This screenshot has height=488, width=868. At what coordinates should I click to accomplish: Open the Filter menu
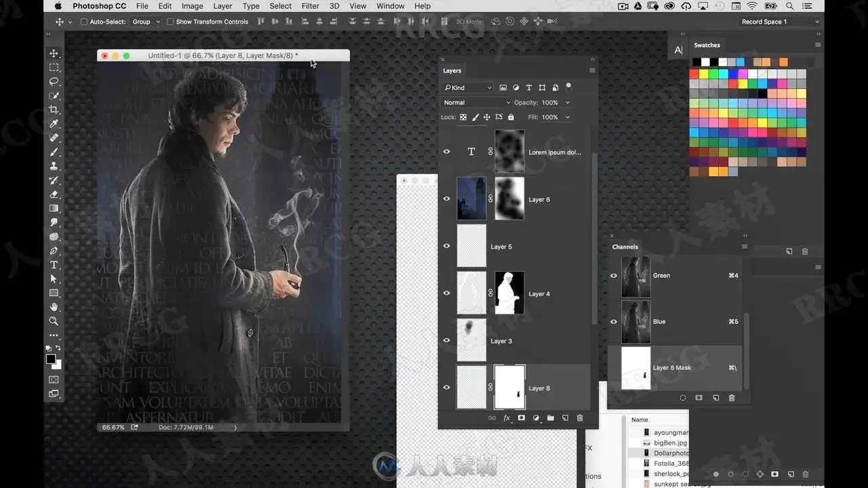click(x=311, y=6)
